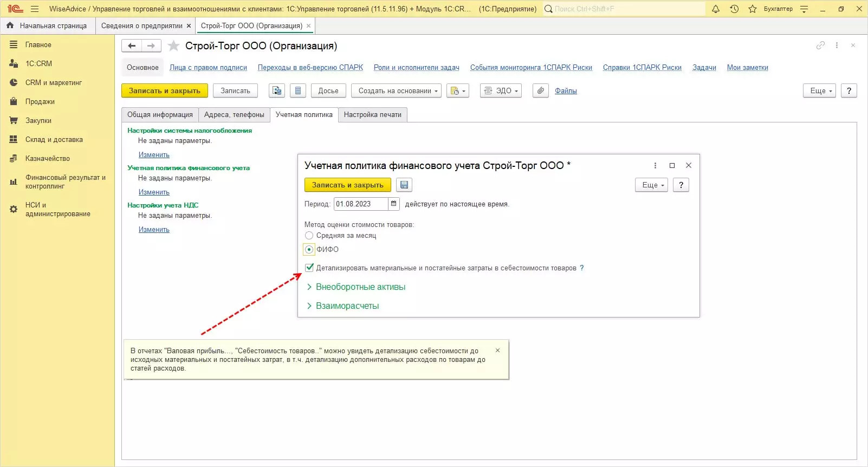Click the Период date input field
Screen dimensions: 868x467
[361, 204]
